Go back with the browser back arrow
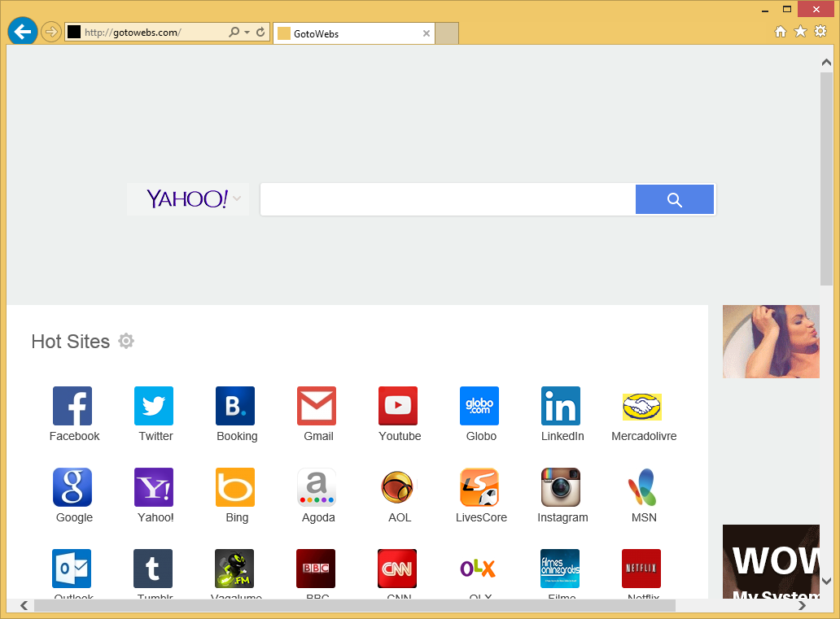This screenshot has width=840, height=619. [23, 32]
